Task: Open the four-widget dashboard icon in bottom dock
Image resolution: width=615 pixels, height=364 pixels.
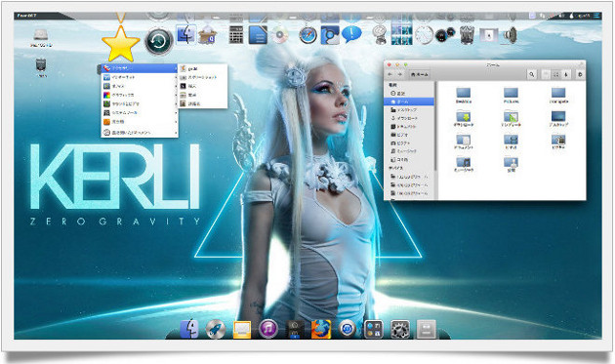Action: pyautogui.click(x=373, y=329)
